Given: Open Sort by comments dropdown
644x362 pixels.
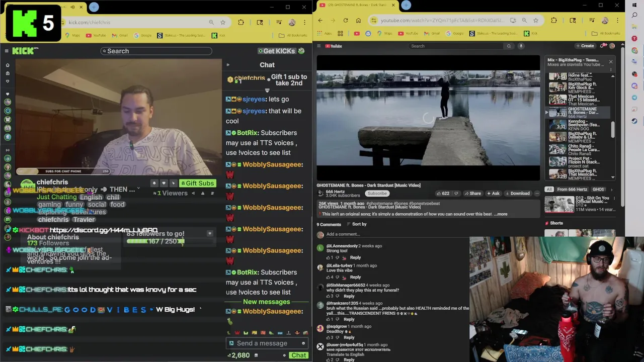Looking at the screenshot, I should click(356, 224).
